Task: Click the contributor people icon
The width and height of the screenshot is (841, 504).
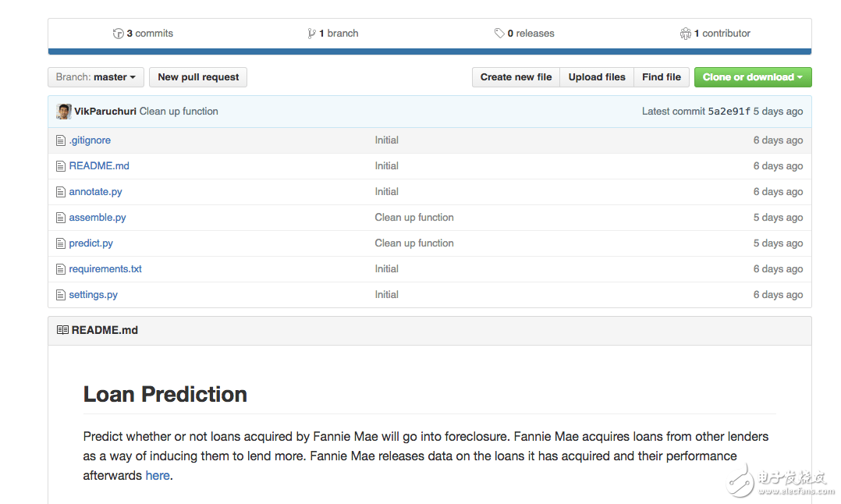Action: pos(685,34)
